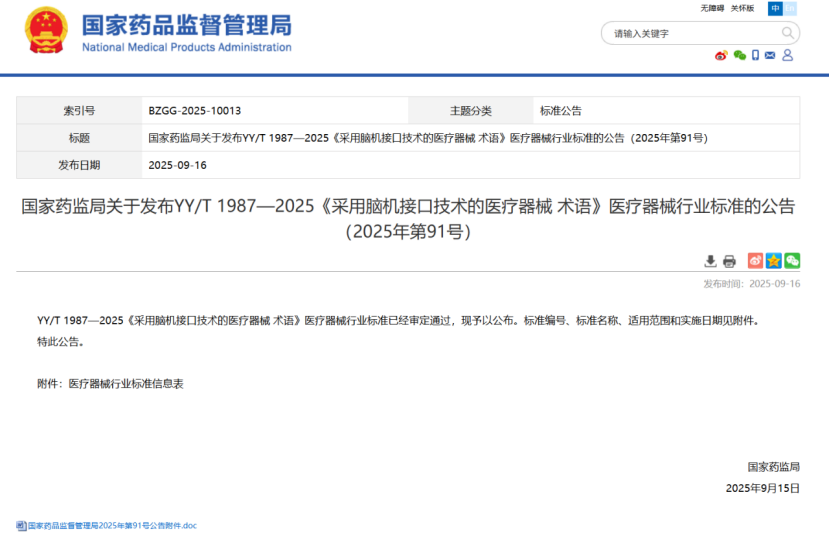This screenshot has width=830, height=536.
Task: Switch language to 中 (Chinese)
Action: coord(775,9)
